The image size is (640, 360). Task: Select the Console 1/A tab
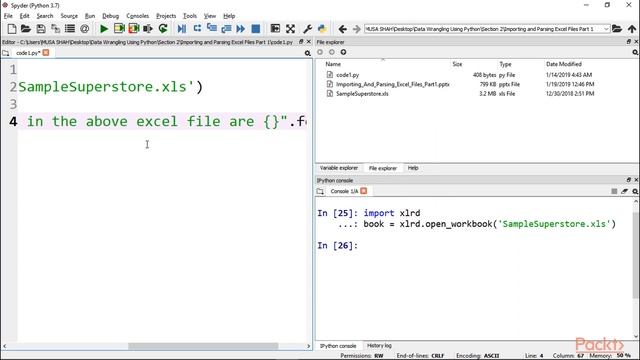click(x=344, y=191)
